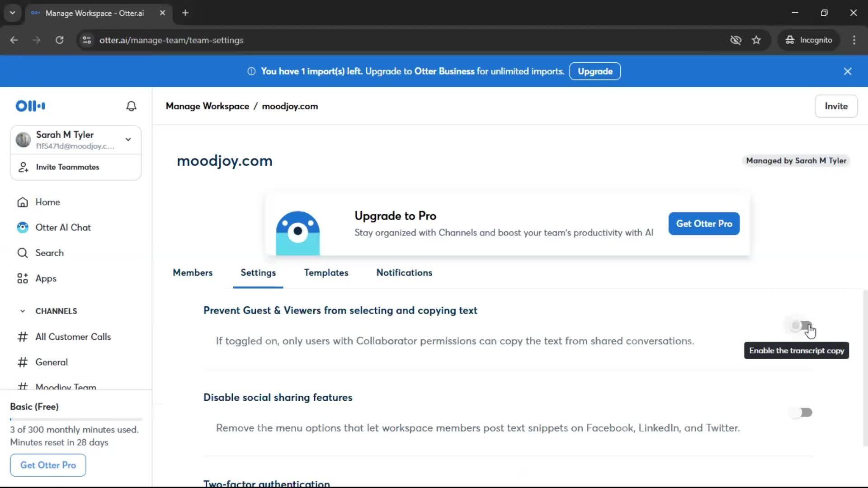This screenshot has width=868, height=488.
Task: Click the hash icon beside General
Action: (23, 362)
